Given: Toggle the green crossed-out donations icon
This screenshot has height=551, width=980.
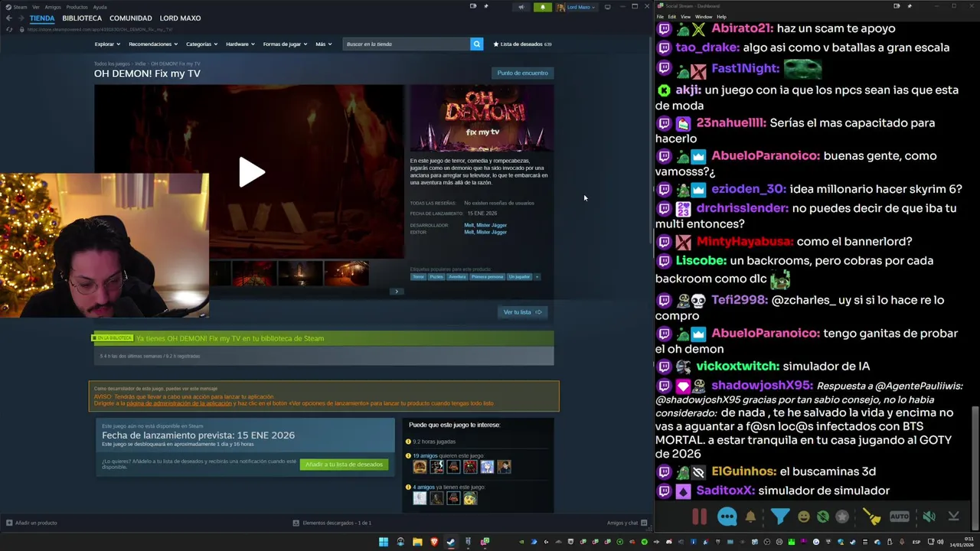Looking at the screenshot, I should (x=822, y=517).
